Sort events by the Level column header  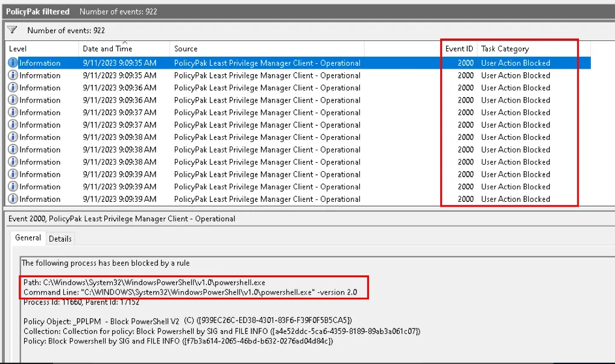pos(18,49)
